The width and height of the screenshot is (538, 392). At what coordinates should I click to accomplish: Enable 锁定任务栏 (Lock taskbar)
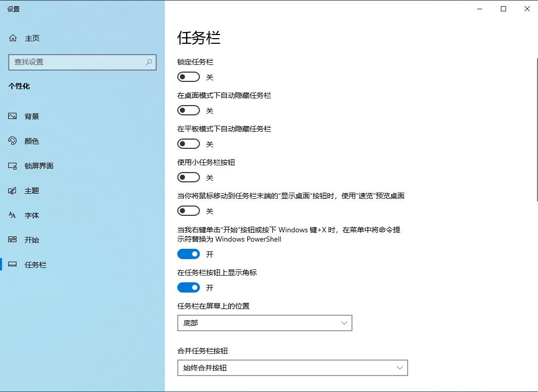pyautogui.click(x=189, y=76)
